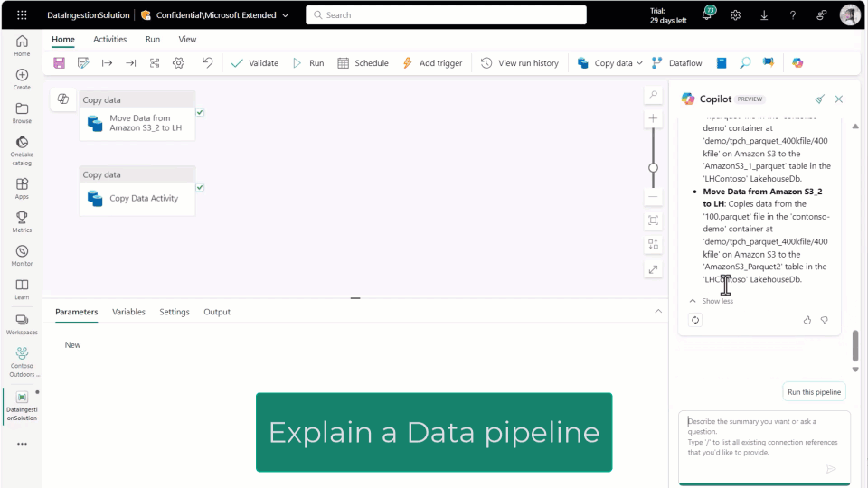Go to Home in the left sidebar
Image resolution: width=868 pixels, height=488 pixels.
coord(22,46)
